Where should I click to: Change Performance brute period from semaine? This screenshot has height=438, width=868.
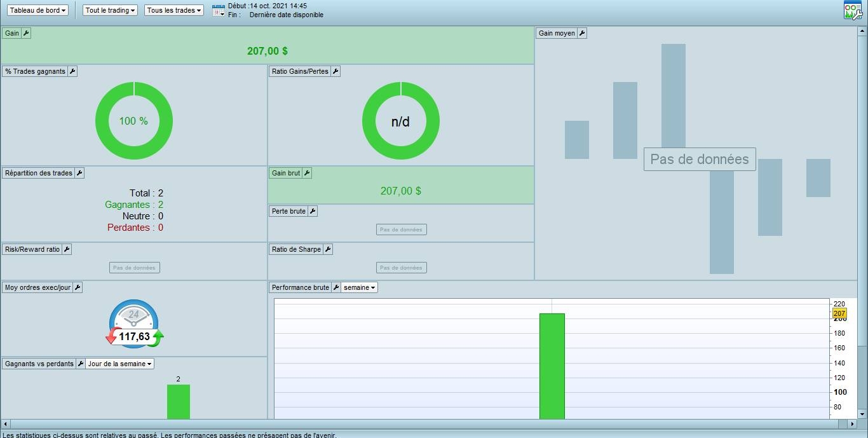(x=360, y=287)
